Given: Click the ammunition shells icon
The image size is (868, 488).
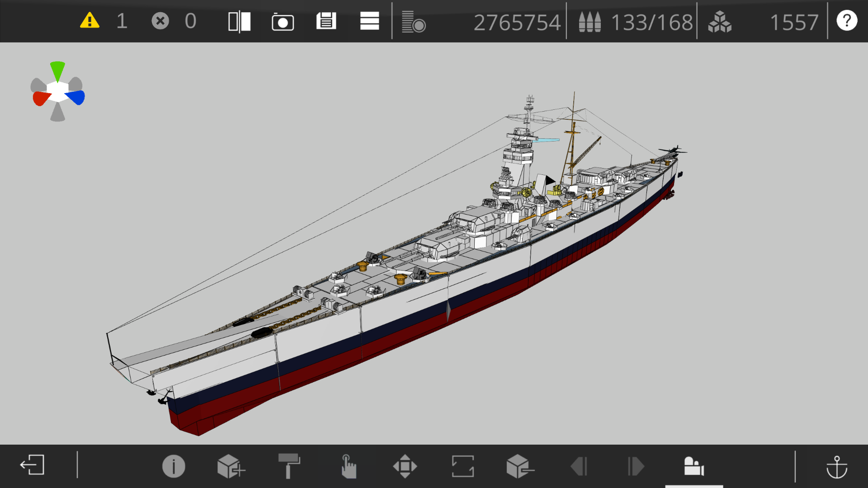Looking at the screenshot, I should click(x=590, y=22).
